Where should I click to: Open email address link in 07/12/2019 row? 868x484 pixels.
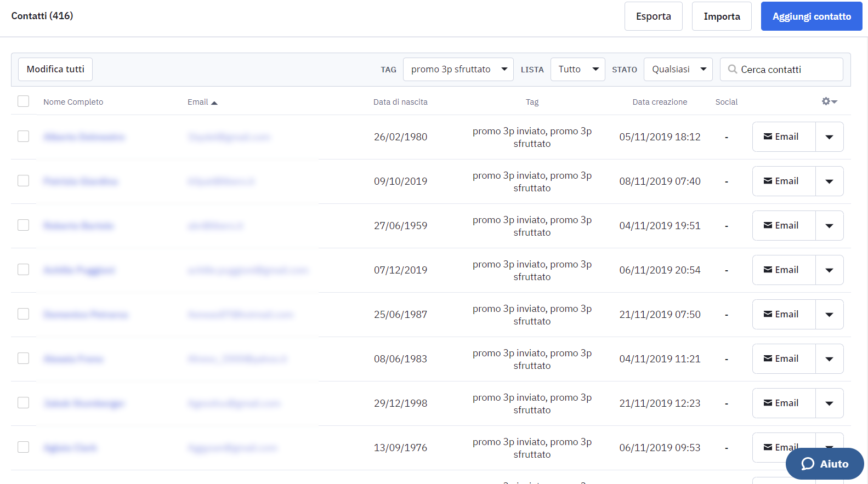click(x=248, y=270)
